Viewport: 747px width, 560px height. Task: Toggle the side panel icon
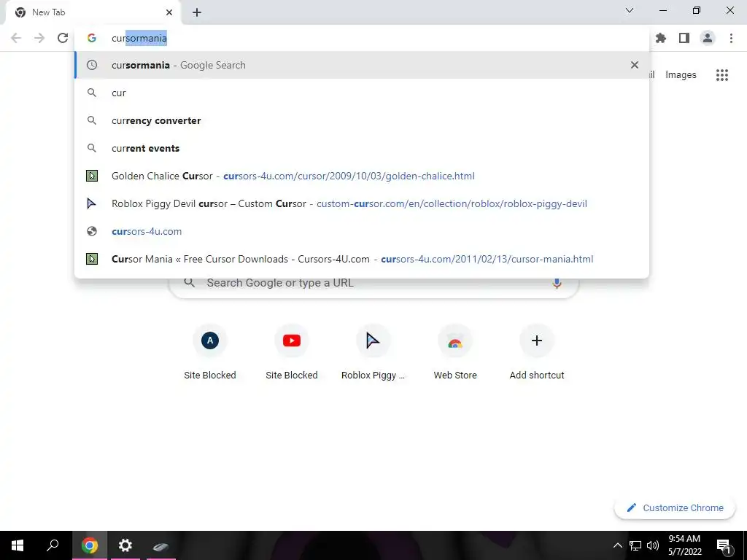click(684, 38)
